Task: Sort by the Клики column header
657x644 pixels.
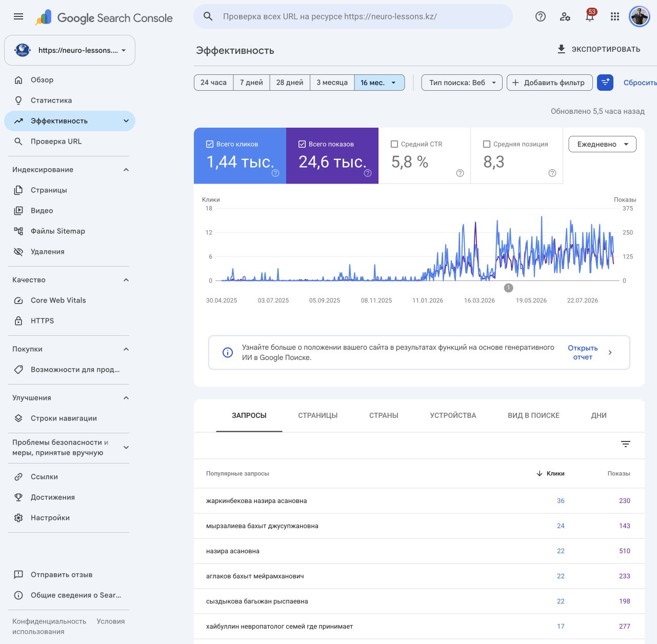Action: [550, 474]
